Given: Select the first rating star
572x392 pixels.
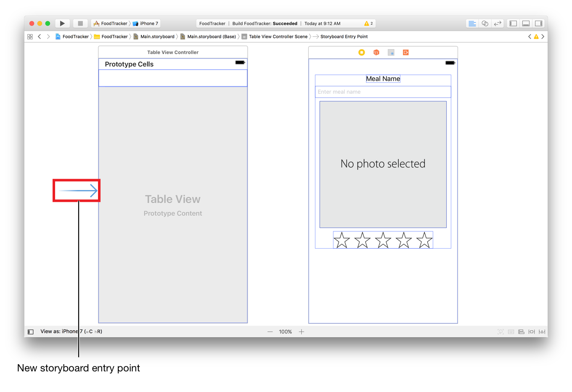Looking at the screenshot, I should point(342,240).
